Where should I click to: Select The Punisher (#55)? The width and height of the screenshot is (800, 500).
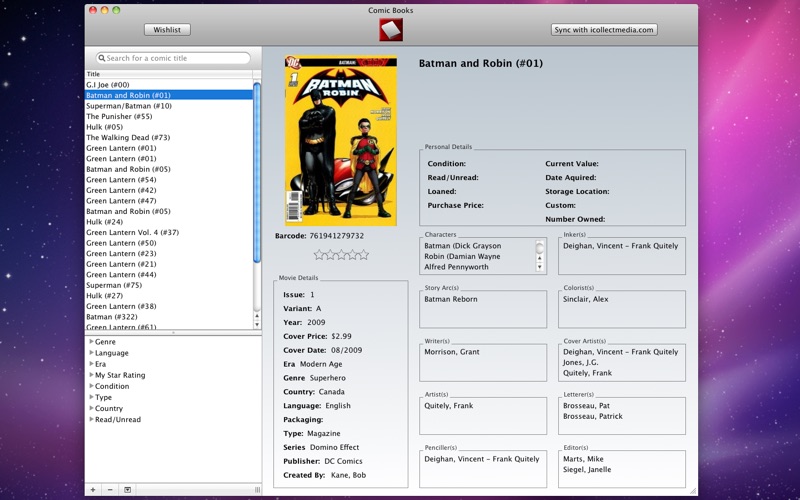[x=169, y=116]
